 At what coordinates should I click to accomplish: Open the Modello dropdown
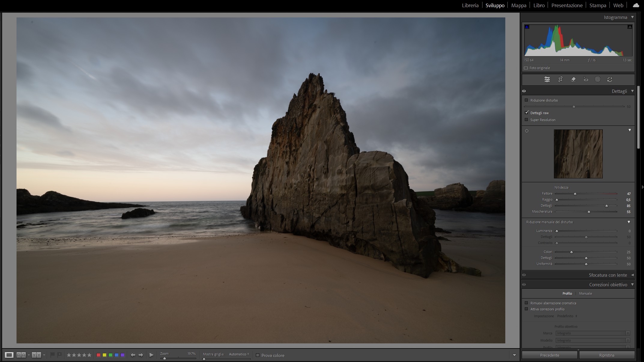tap(593, 341)
